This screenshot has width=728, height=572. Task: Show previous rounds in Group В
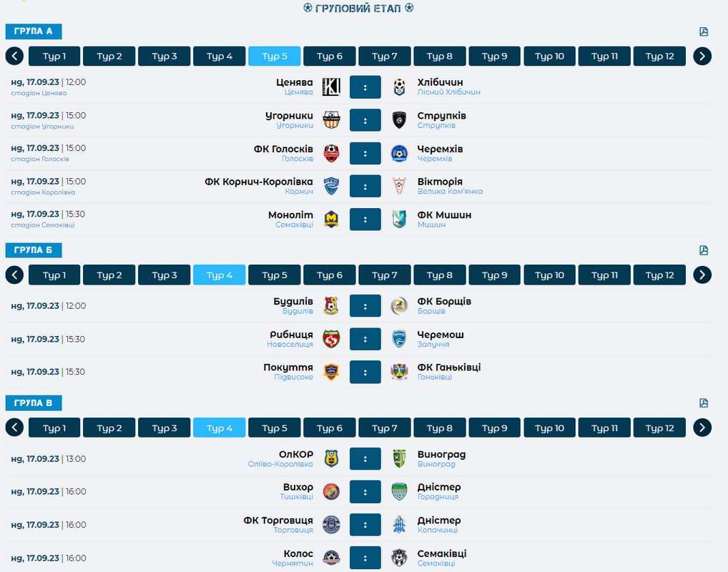coord(14,428)
